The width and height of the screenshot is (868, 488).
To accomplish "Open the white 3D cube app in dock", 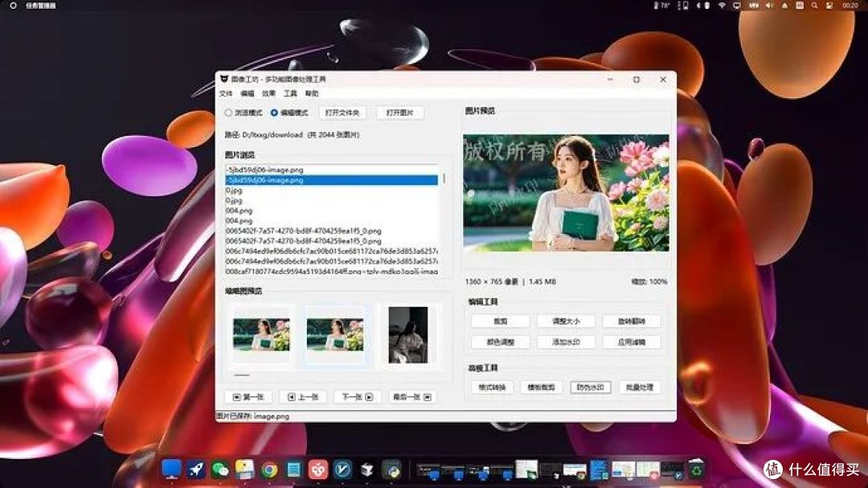I will 367,470.
